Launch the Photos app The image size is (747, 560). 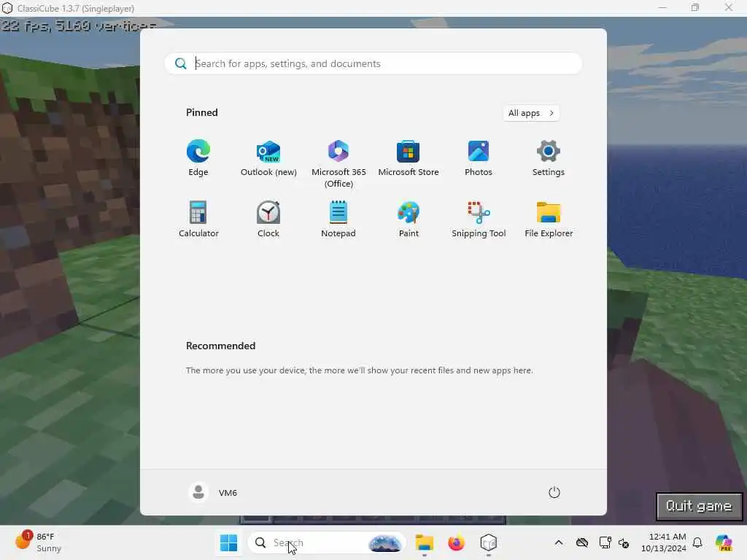point(479,158)
